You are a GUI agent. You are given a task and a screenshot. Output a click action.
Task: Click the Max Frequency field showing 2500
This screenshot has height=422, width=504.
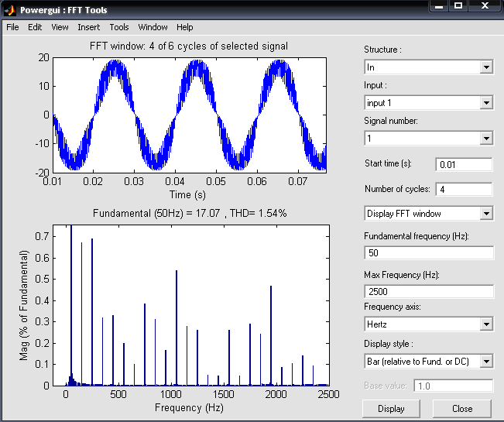coord(429,291)
